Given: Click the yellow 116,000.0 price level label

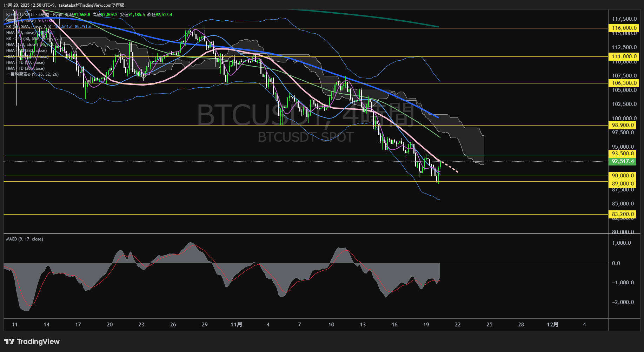Looking at the screenshot, I should coord(623,28).
